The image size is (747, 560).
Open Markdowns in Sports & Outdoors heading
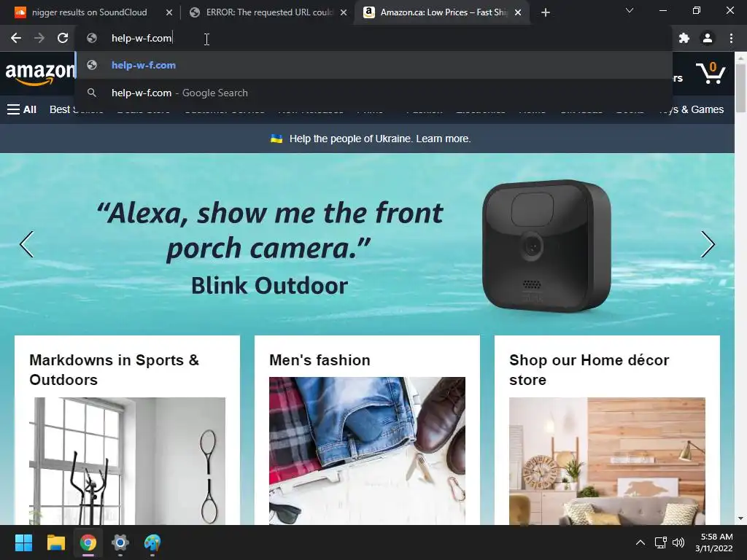(114, 370)
